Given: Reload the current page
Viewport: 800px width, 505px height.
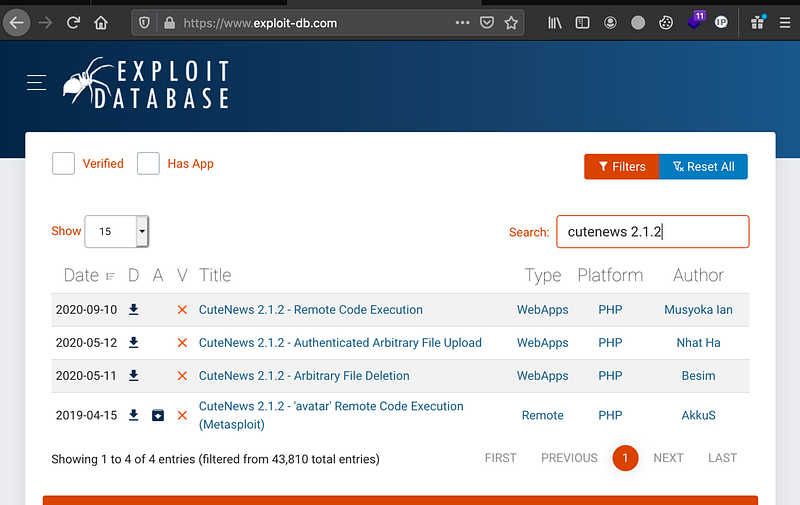Looking at the screenshot, I should tap(73, 23).
